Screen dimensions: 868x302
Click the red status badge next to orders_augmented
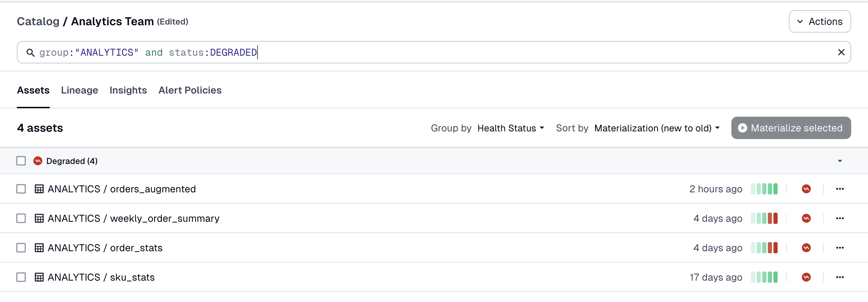(806, 188)
